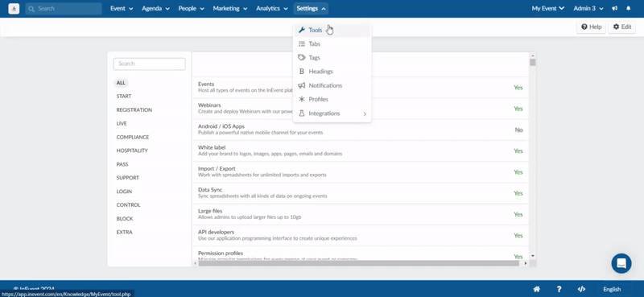
Task: Collapse the Settings dropdown menu
Action: point(312,9)
